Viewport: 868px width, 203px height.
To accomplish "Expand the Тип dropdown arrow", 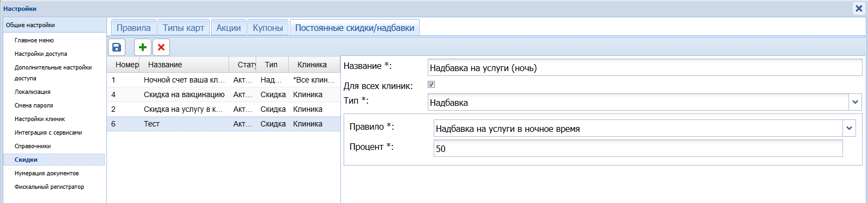I will pos(856,102).
